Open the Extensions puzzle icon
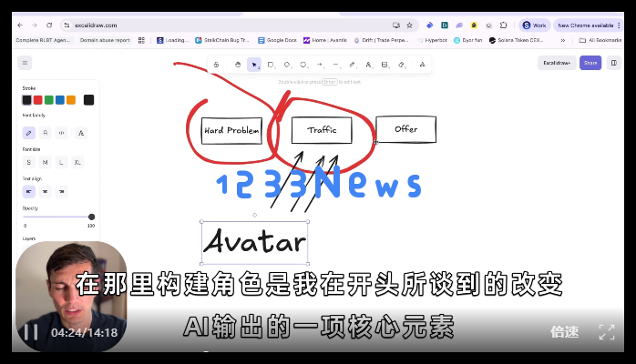The width and height of the screenshot is (636, 364). click(503, 25)
